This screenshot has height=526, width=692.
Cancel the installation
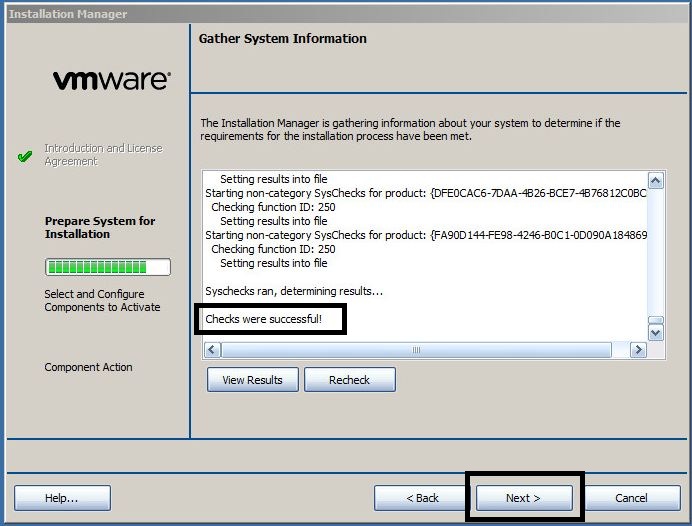631,498
